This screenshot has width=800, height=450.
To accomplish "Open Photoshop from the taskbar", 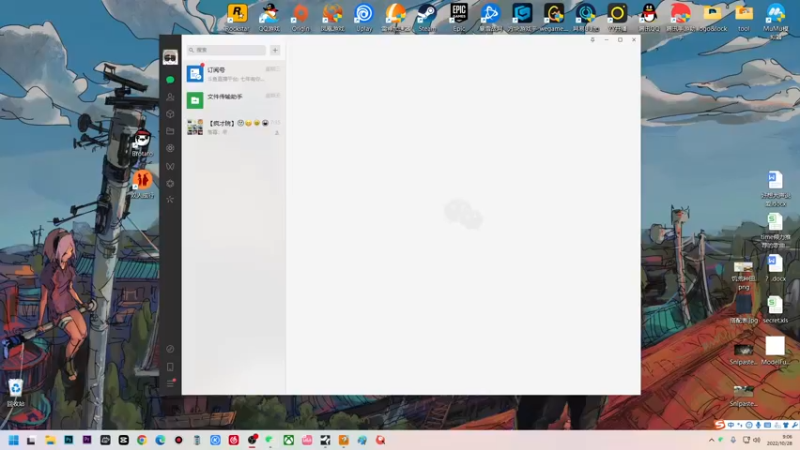I will pyautogui.click(x=68, y=440).
